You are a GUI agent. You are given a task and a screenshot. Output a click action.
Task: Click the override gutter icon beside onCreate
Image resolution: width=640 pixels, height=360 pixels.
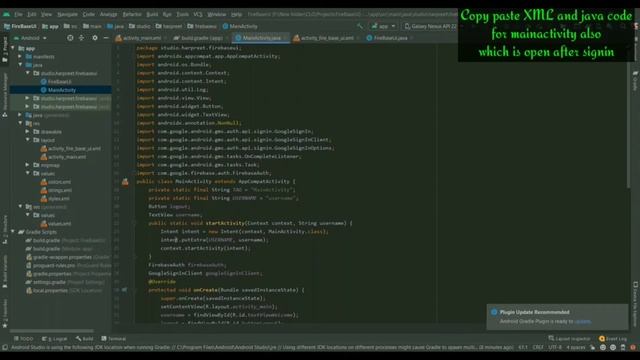pyautogui.click(x=124, y=290)
